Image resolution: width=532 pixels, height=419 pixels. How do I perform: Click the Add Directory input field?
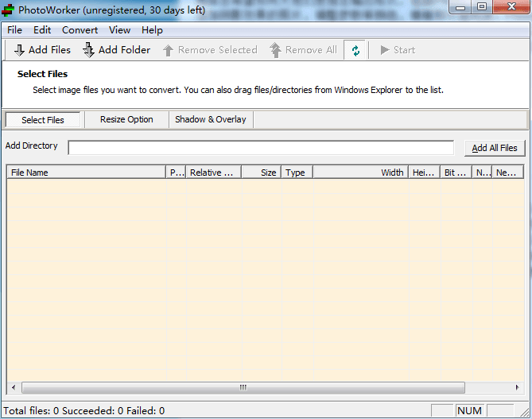pos(261,148)
